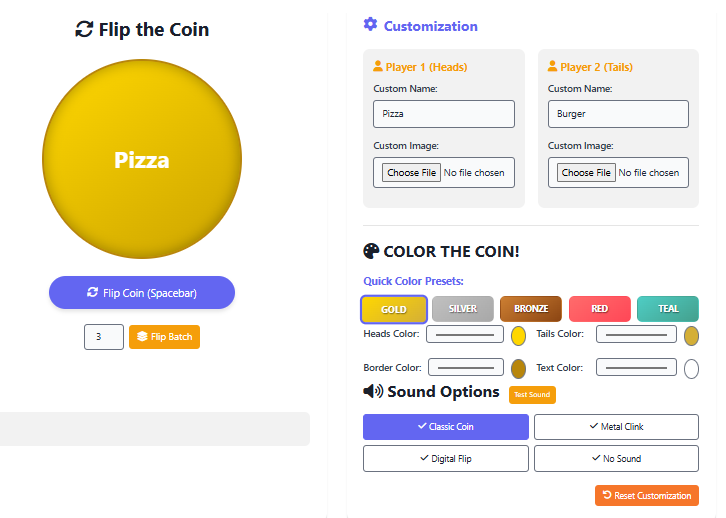Click the Player 2 (Tails) person icon
Image resolution: width=726 pixels, height=518 pixels.
click(x=553, y=67)
